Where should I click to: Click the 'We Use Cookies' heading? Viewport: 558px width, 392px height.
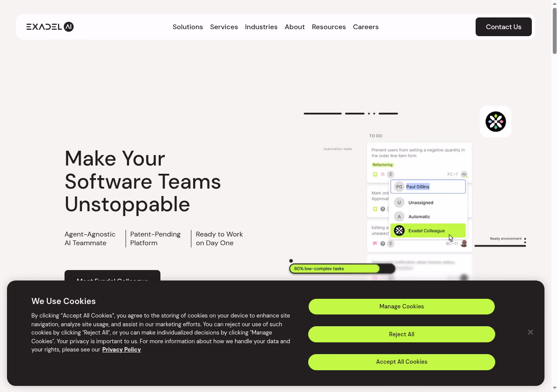tap(64, 301)
